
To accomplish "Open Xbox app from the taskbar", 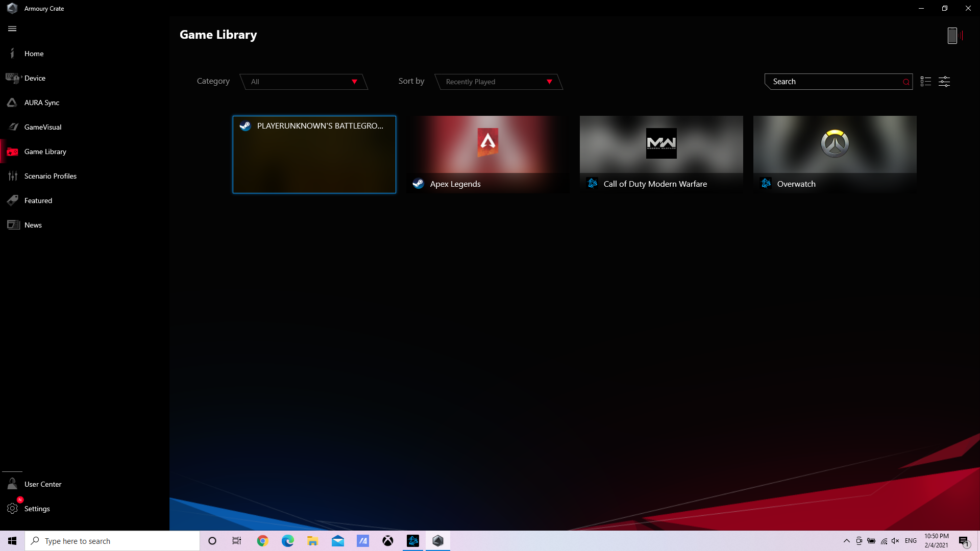I will pos(388,541).
